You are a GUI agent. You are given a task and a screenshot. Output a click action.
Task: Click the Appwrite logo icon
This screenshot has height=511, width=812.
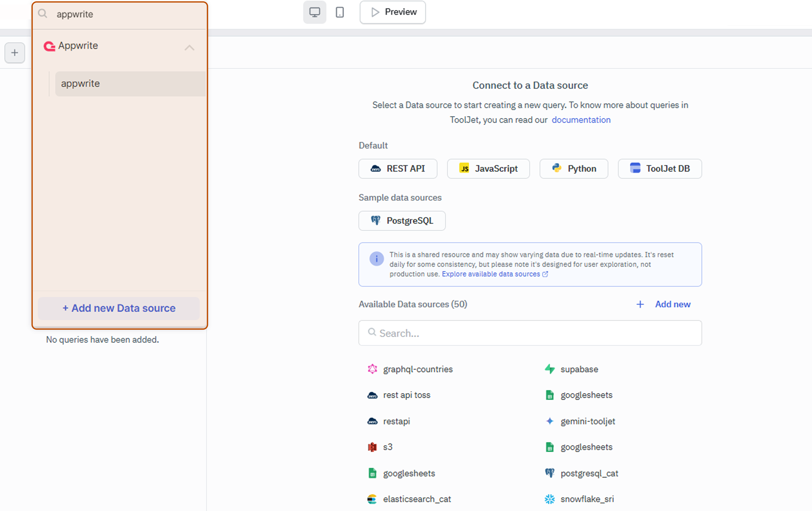pyautogui.click(x=49, y=46)
